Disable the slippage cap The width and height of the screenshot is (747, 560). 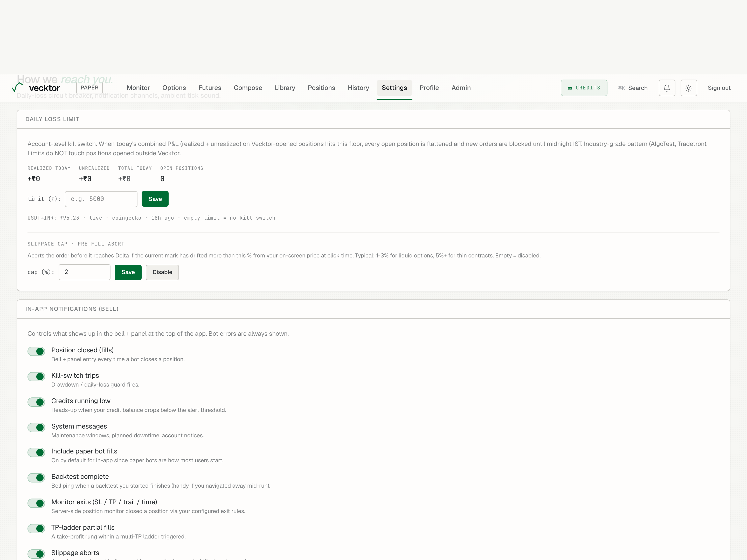(x=162, y=272)
